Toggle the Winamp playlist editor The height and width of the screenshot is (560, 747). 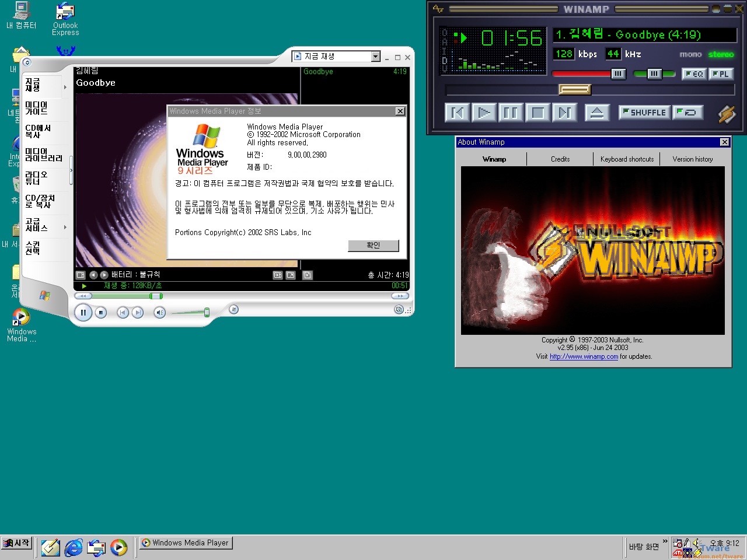pyautogui.click(x=720, y=74)
